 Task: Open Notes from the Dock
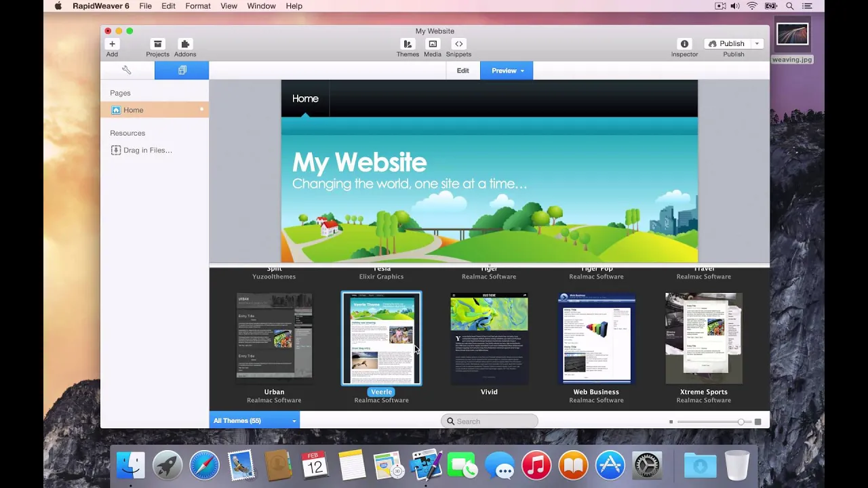pyautogui.click(x=352, y=466)
